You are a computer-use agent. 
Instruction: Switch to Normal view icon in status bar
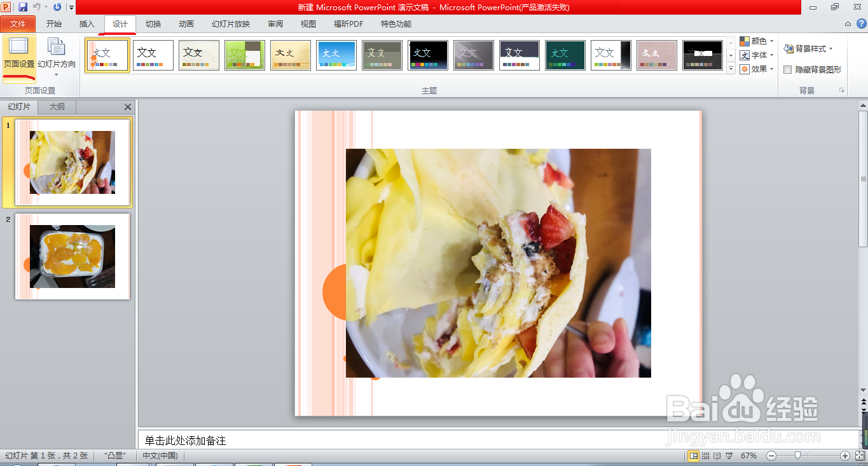694,456
